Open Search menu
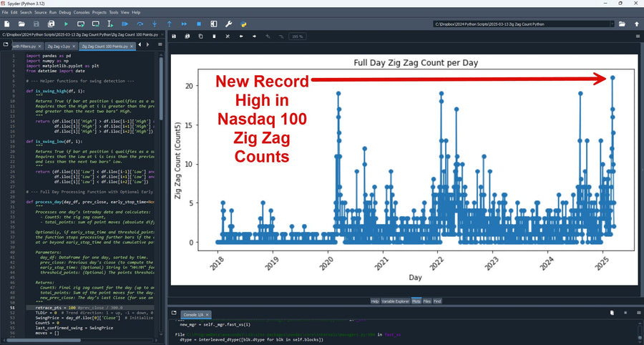644x345 pixels. 26,12
